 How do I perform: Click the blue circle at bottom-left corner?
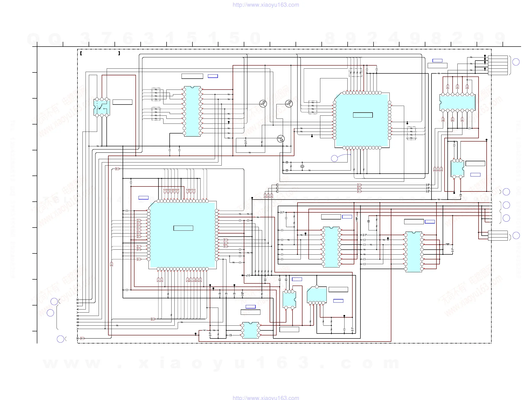point(60,339)
